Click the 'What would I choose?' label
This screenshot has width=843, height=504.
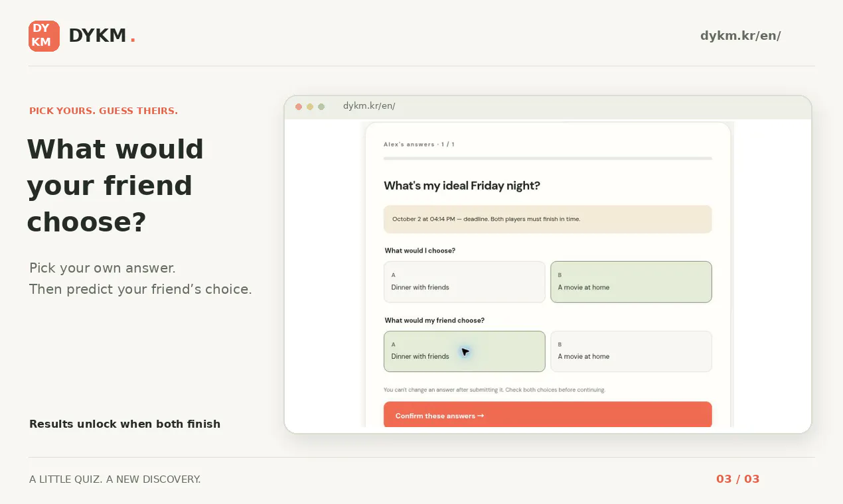(420, 251)
